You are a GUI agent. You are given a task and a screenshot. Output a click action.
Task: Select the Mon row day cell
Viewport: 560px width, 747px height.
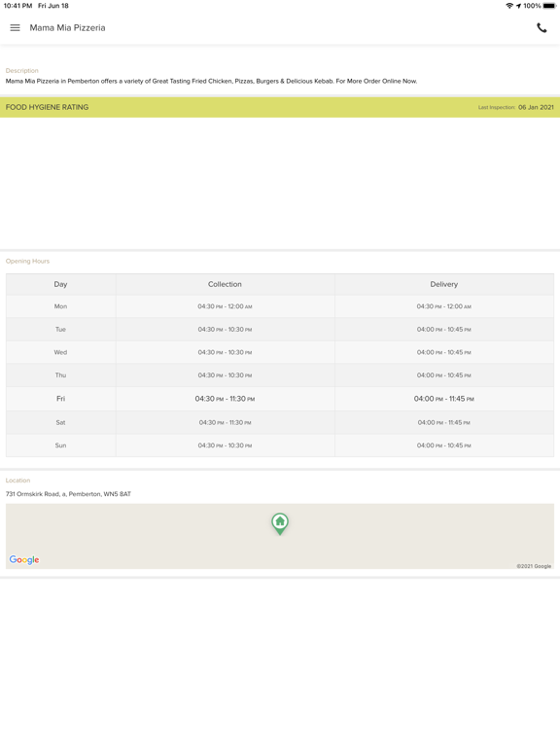[60, 306]
